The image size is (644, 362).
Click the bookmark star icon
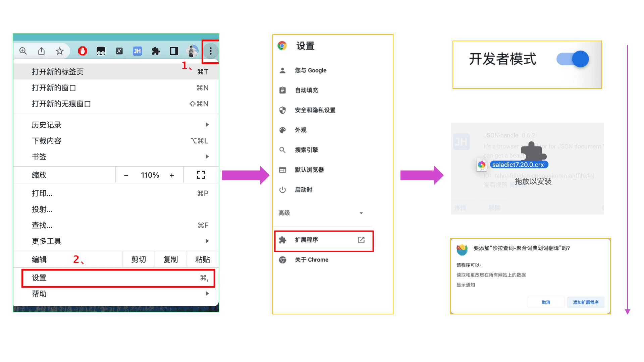[x=60, y=51]
